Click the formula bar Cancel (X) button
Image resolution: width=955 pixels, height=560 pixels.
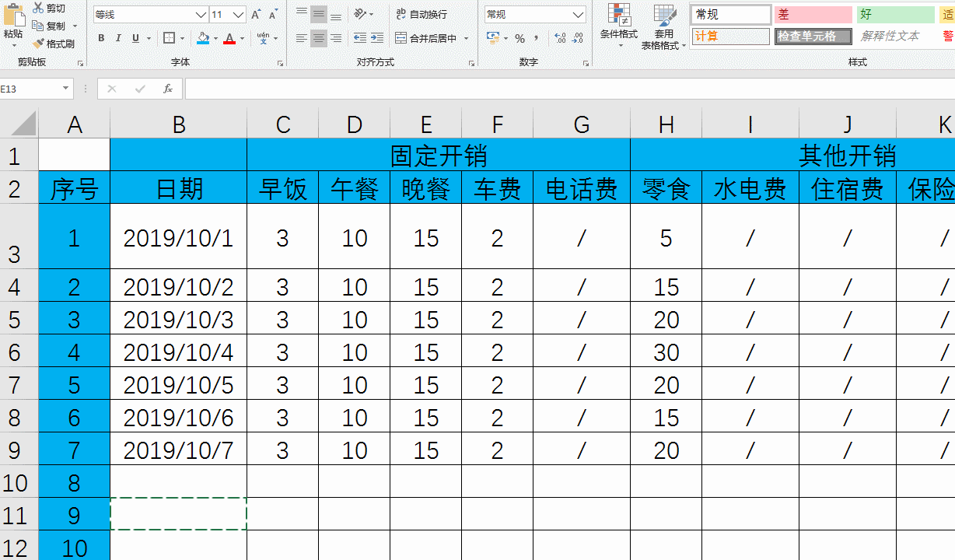112,89
